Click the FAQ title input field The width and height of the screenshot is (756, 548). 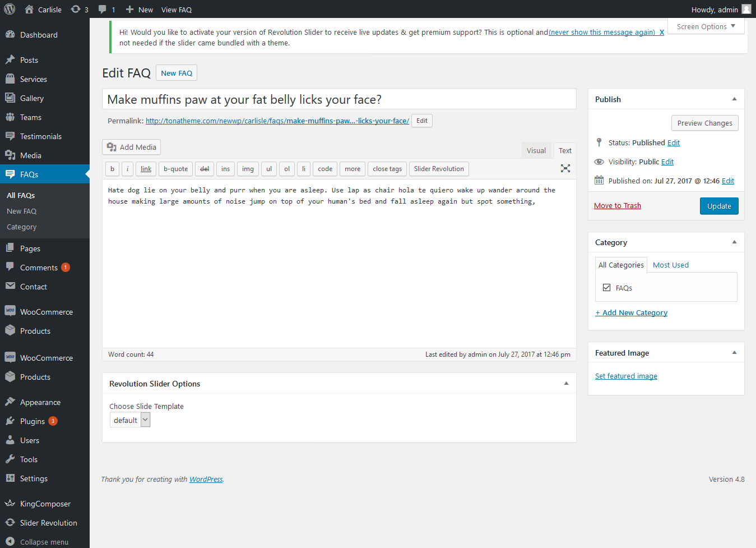pyautogui.click(x=339, y=99)
